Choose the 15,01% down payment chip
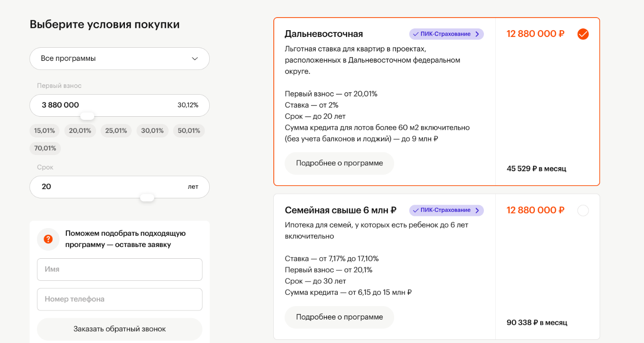Image resolution: width=644 pixels, height=343 pixels. [45, 131]
